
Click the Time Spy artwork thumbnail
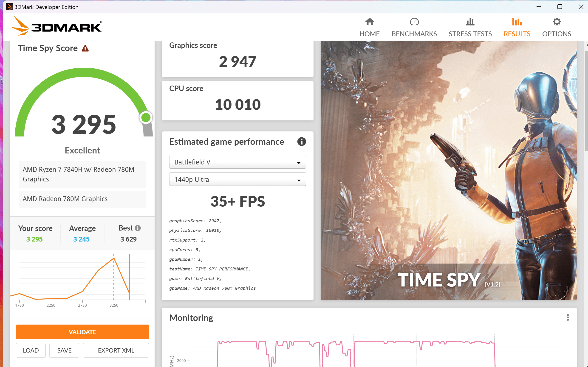[x=448, y=170]
